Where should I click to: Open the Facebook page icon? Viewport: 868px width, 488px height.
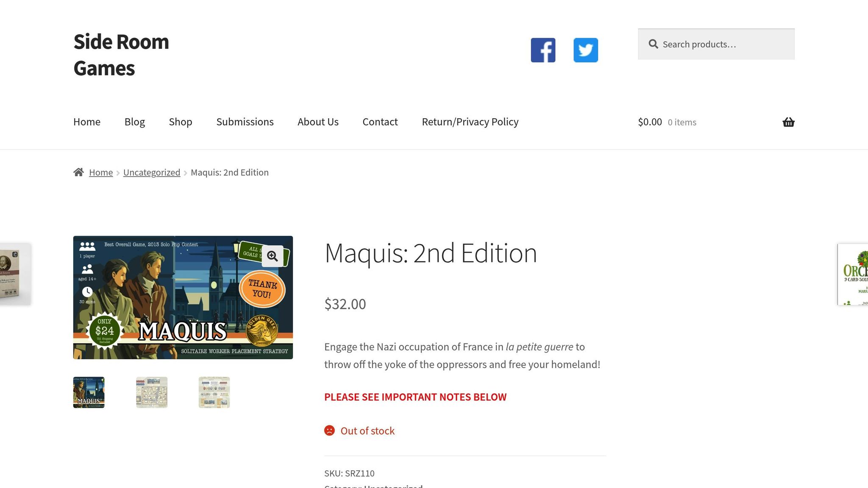pyautogui.click(x=543, y=50)
